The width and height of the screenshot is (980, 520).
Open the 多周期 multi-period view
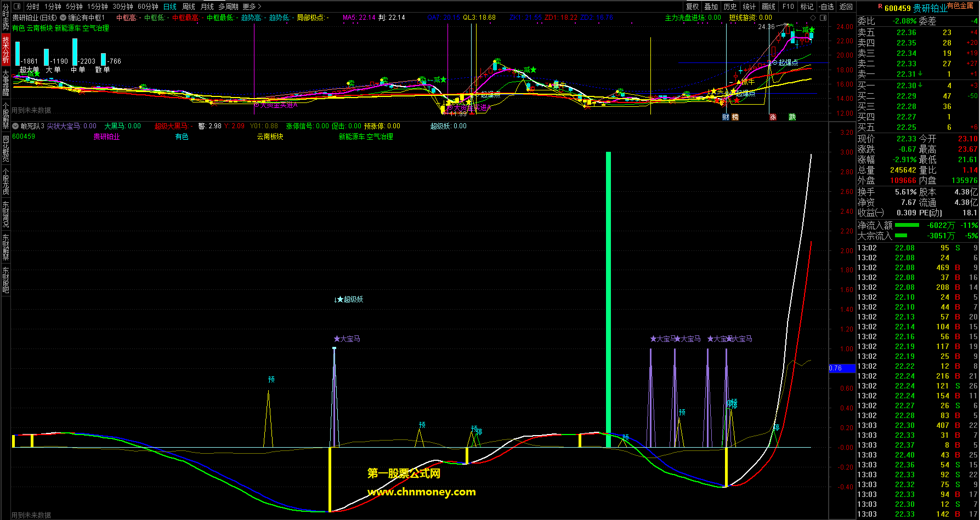tap(228, 7)
